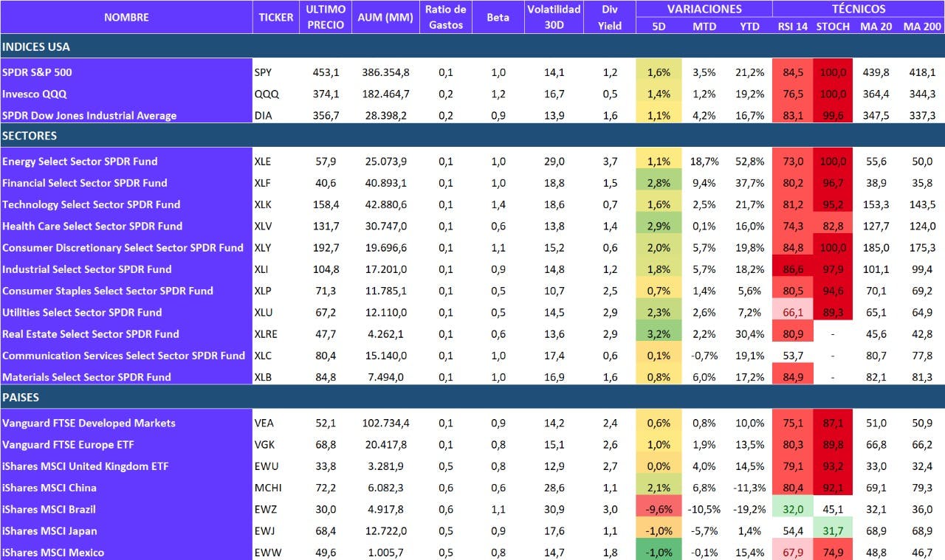The image size is (945, 560).
Task: Select the RSI 14 column header
Action: tap(793, 26)
